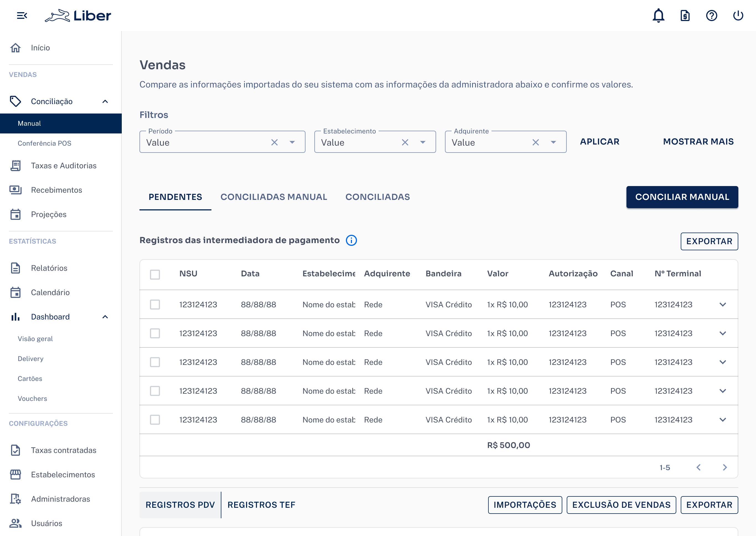This screenshot has height=536, width=756.
Task: Click the Exclusão de Vendas button
Action: coord(621,505)
